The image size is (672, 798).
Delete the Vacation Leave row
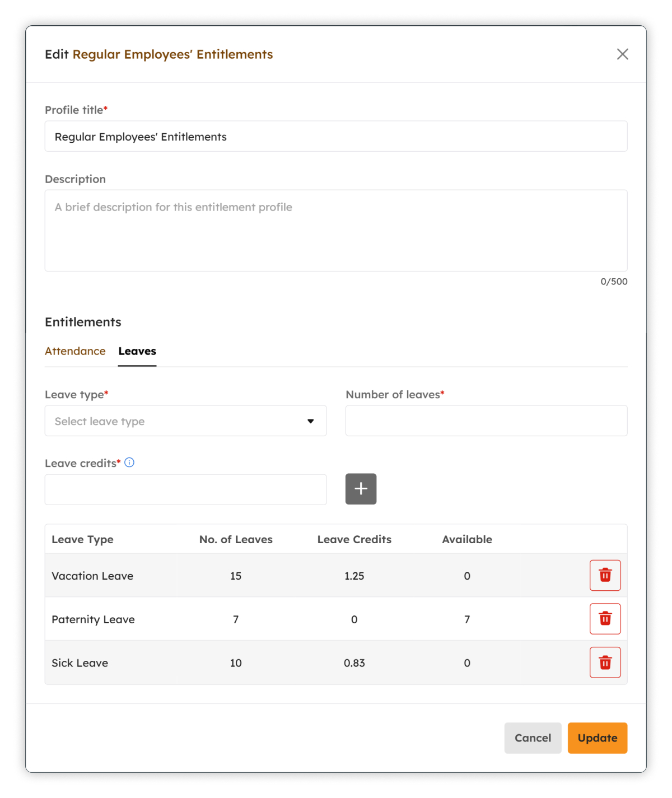[605, 575]
